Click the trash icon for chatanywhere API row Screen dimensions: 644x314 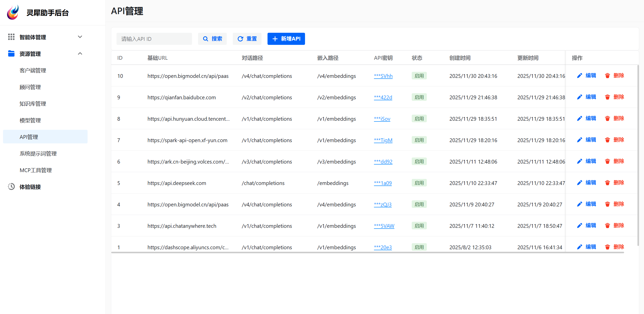tap(607, 226)
